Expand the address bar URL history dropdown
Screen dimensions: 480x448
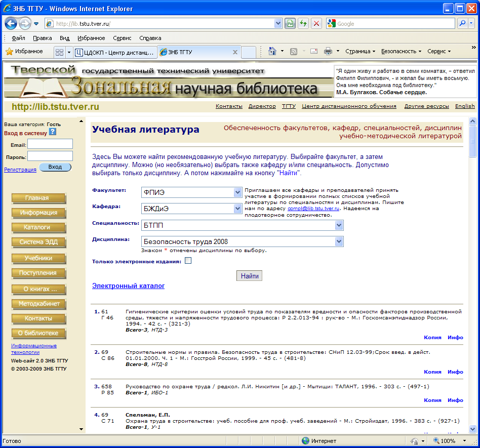point(278,24)
